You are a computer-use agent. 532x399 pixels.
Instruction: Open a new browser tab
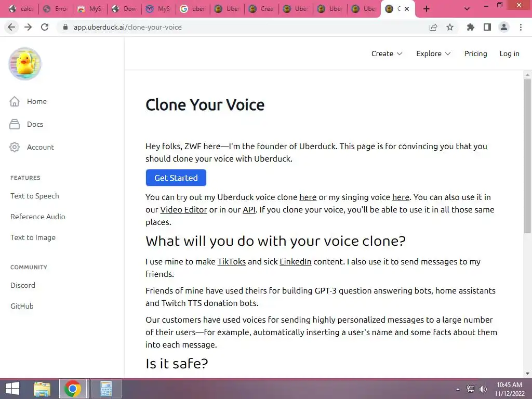[x=427, y=9]
